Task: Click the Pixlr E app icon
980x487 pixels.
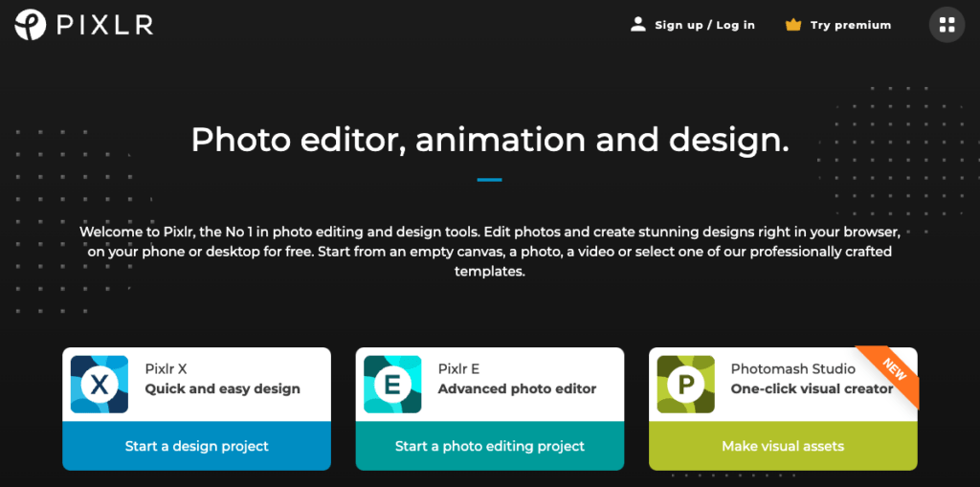Action: point(392,385)
